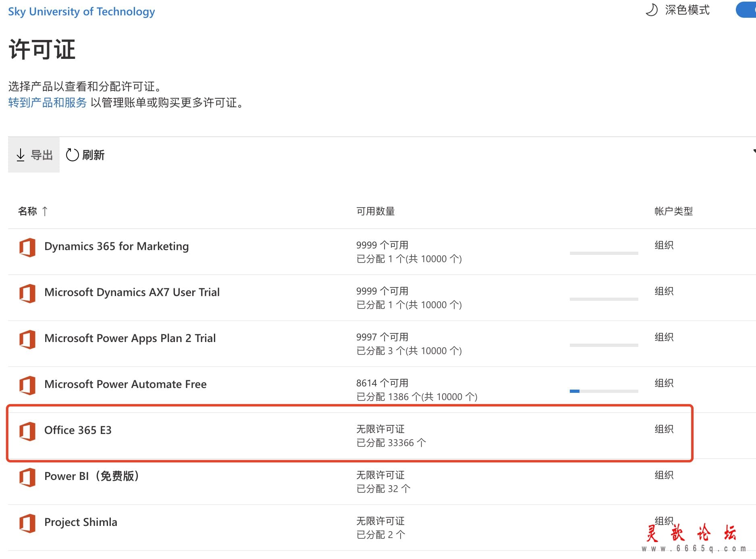The height and width of the screenshot is (559, 756).
Task: Click '9999 个可用' in Dynamics 365 Marketing row
Action: pos(382,245)
